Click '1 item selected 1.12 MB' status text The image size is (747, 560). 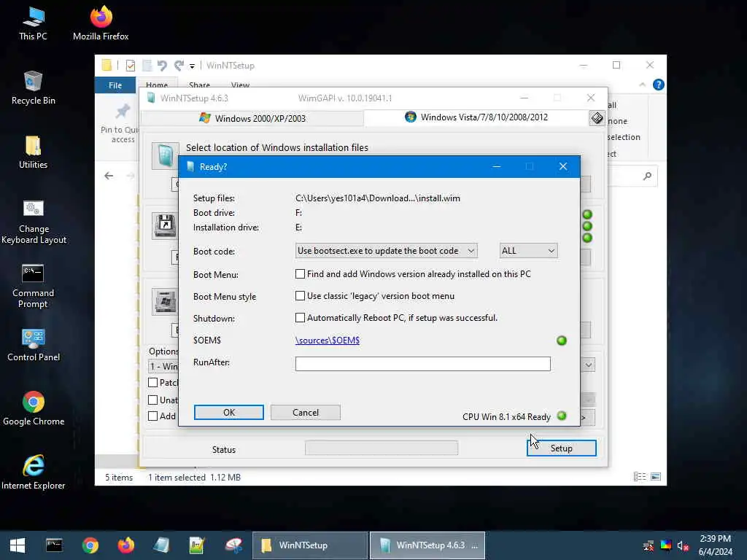(x=194, y=477)
